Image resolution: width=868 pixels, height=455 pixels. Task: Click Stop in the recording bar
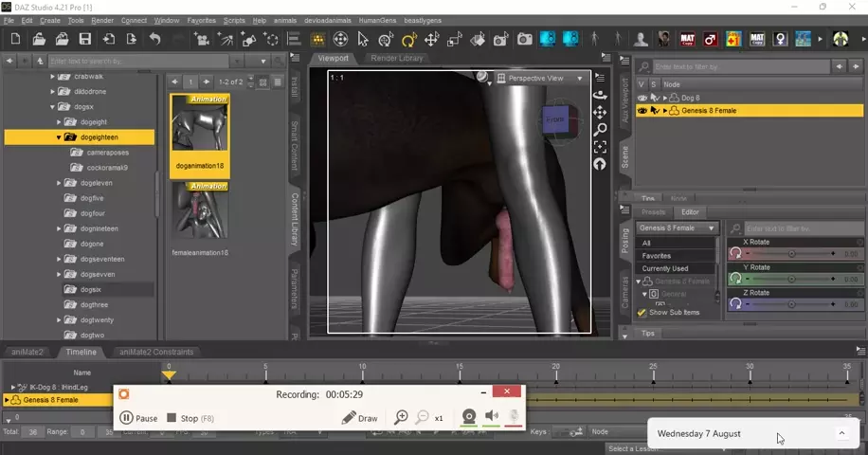point(182,418)
